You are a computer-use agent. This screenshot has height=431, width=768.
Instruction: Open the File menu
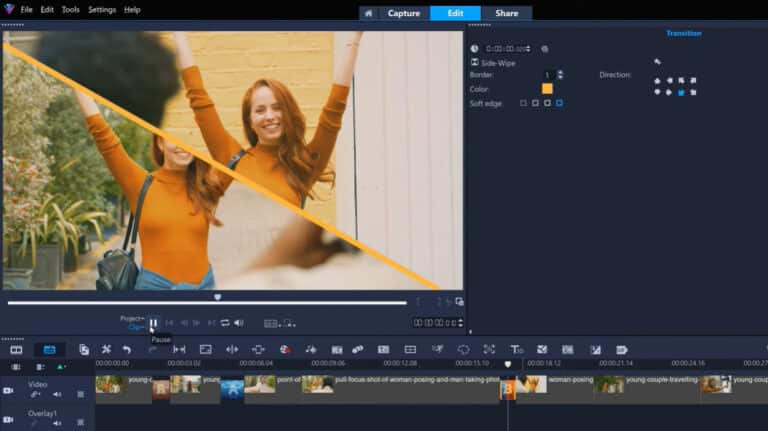[26, 10]
